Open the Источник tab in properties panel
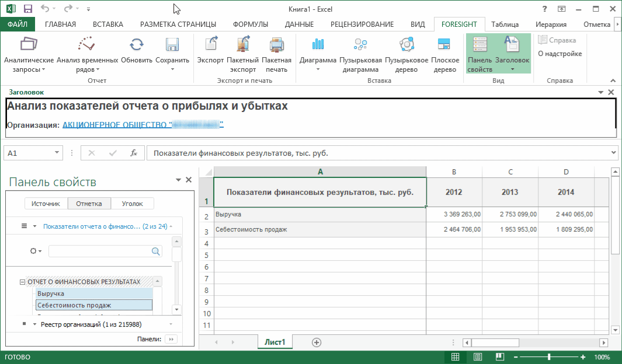Viewport: 622px width, 364px height. pyautogui.click(x=46, y=204)
